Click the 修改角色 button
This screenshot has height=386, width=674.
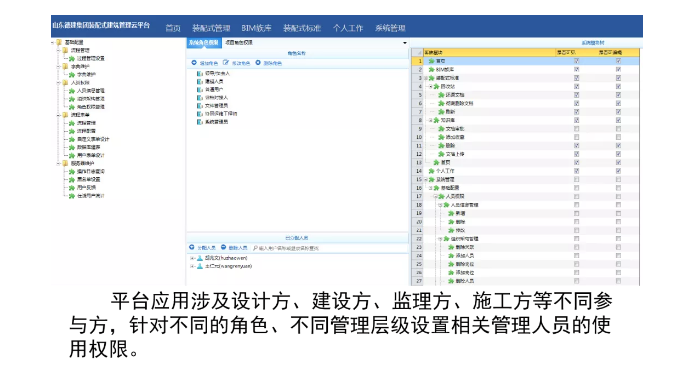pos(237,63)
